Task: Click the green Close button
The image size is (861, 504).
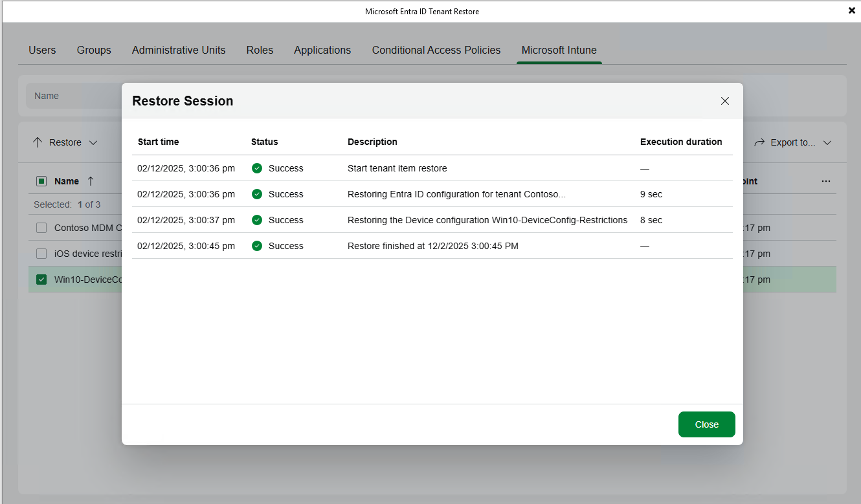Action: click(706, 424)
